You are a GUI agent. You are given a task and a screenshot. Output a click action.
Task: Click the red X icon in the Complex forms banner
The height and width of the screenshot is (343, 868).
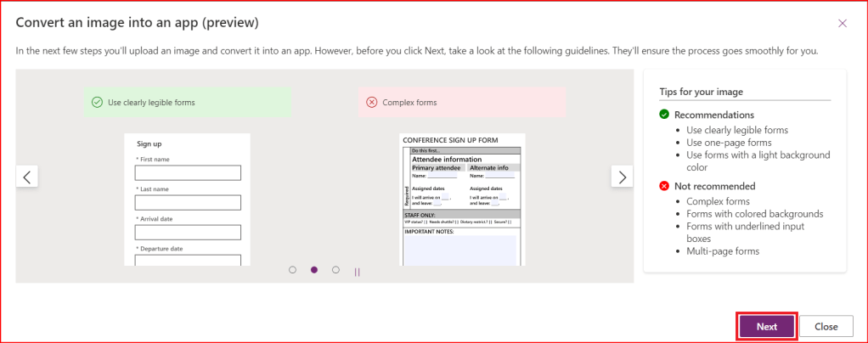[x=371, y=103]
